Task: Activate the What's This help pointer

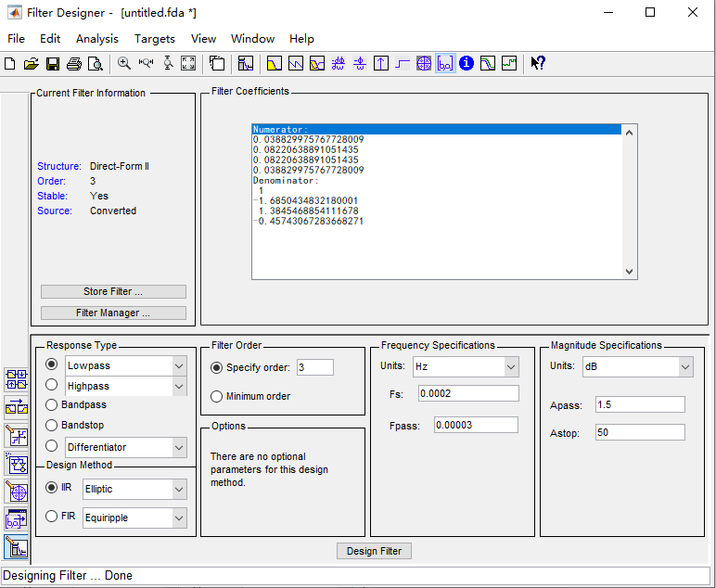Action: [x=538, y=63]
